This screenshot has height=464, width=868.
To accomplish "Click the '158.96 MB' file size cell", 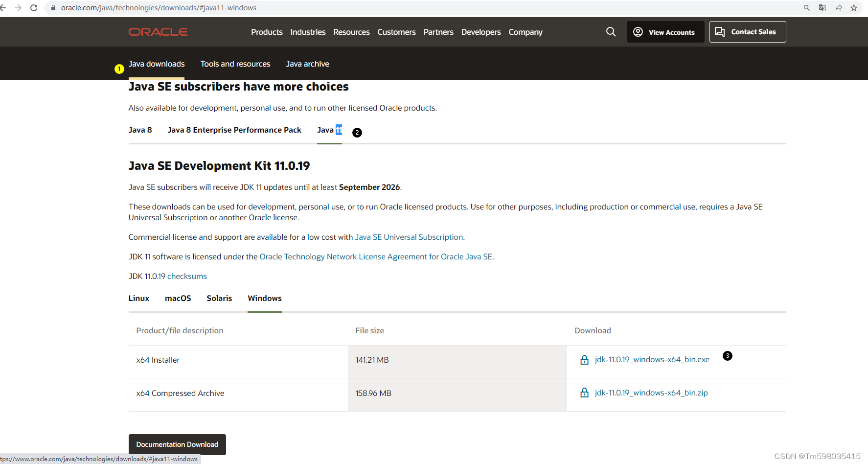I will (457, 395).
